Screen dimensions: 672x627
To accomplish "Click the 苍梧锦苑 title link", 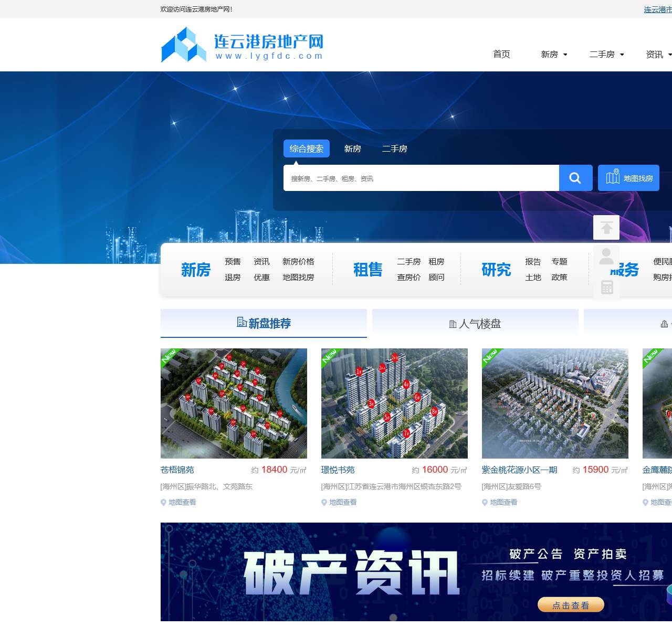I will click(177, 470).
